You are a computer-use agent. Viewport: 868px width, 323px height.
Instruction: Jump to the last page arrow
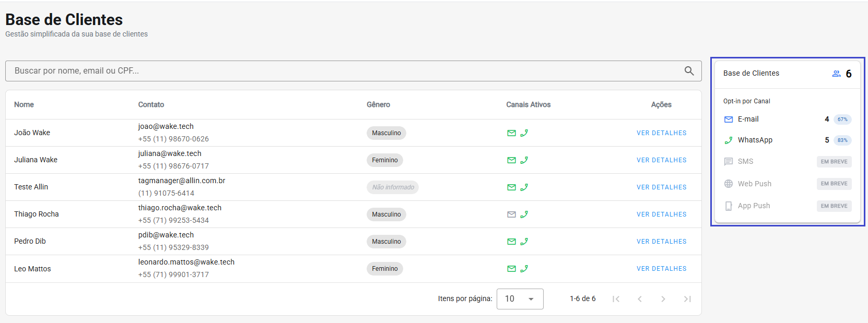(x=687, y=299)
